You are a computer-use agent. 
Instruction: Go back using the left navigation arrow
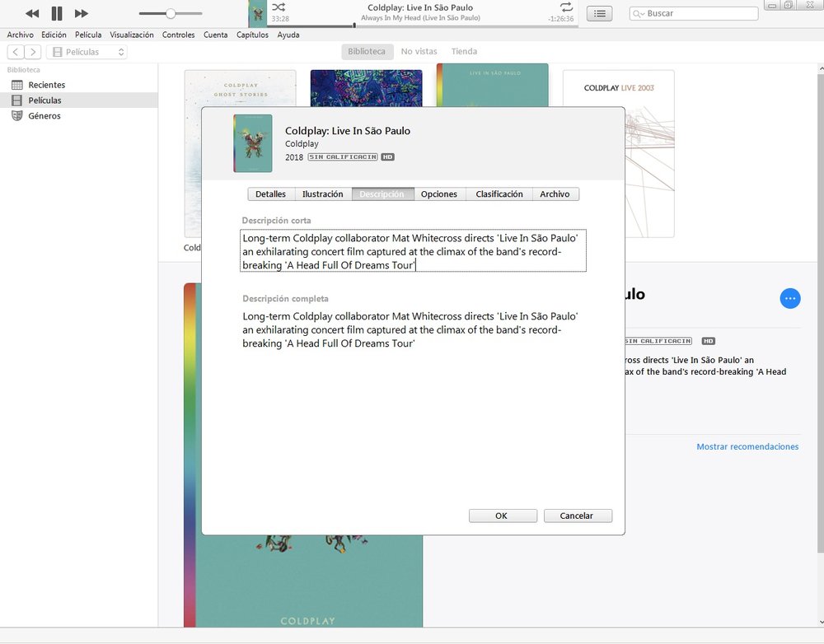(16, 52)
